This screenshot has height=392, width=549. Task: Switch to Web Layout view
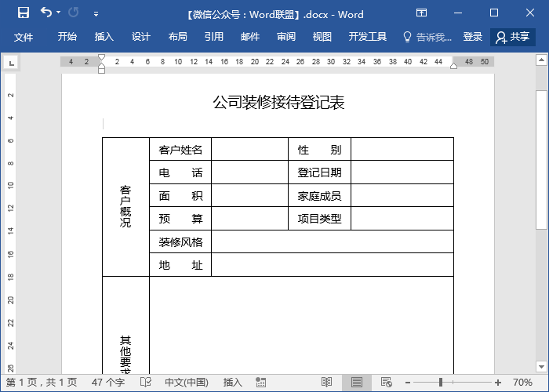[386, 383]
